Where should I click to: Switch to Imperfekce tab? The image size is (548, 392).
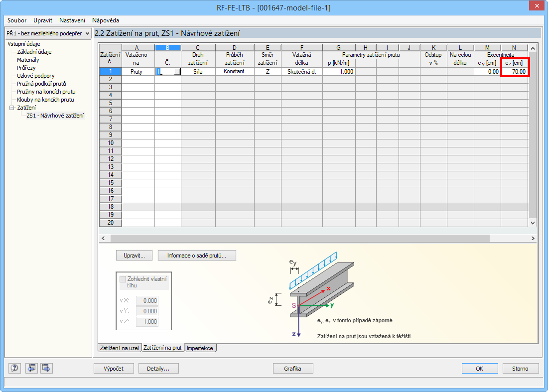click(200, 348)
